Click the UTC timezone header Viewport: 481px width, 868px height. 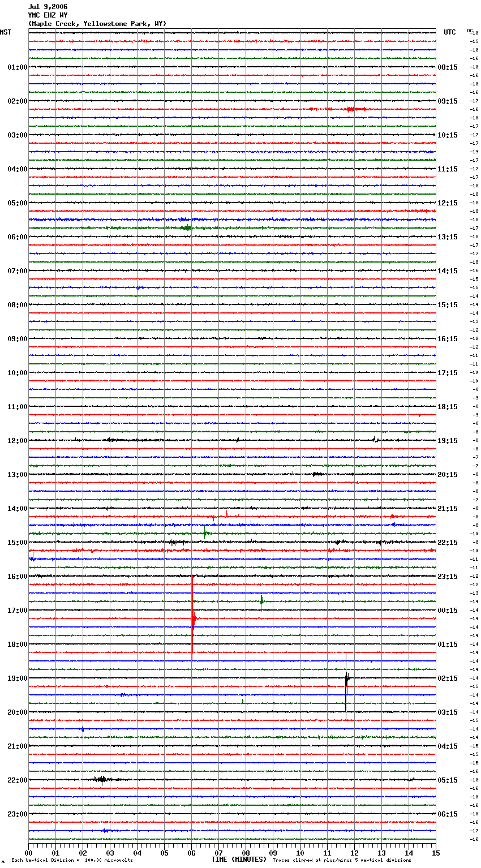click(x=449, y=32)
